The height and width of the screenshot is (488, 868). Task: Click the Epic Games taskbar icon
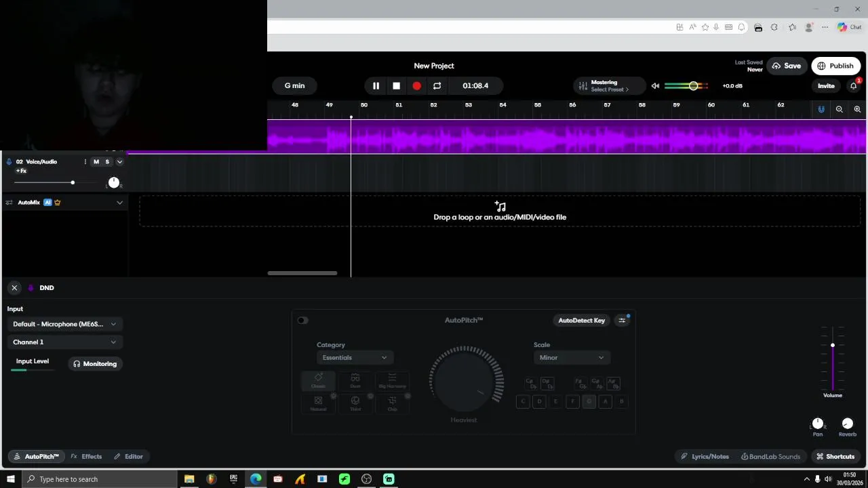click(234, 479)
